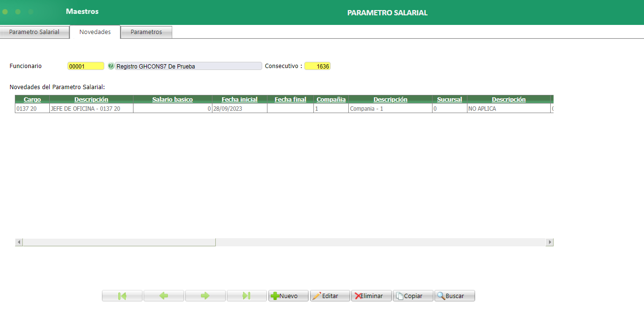644x311 pixels.
Task: Click the right arrow of horizontal scrollbar
Action: point(550,242)
